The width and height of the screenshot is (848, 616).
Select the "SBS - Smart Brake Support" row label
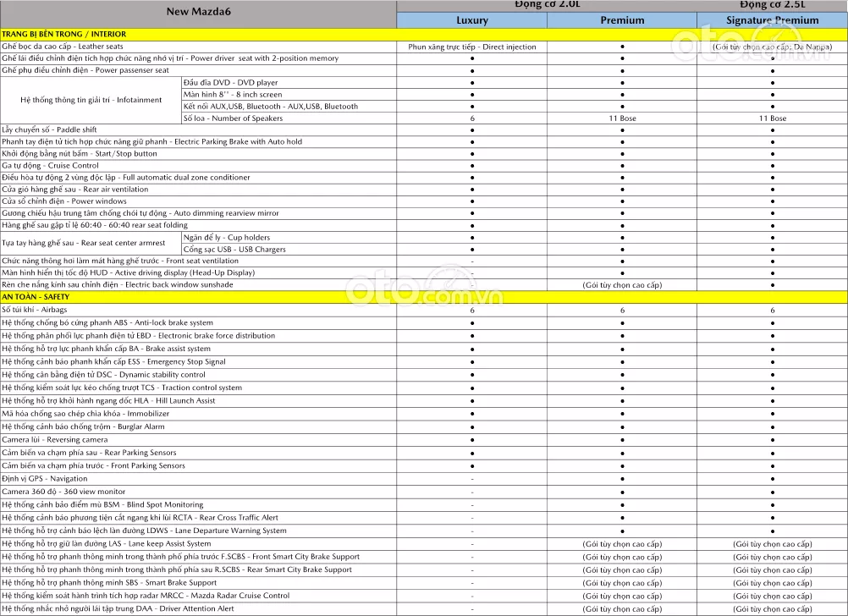point(109,582)
